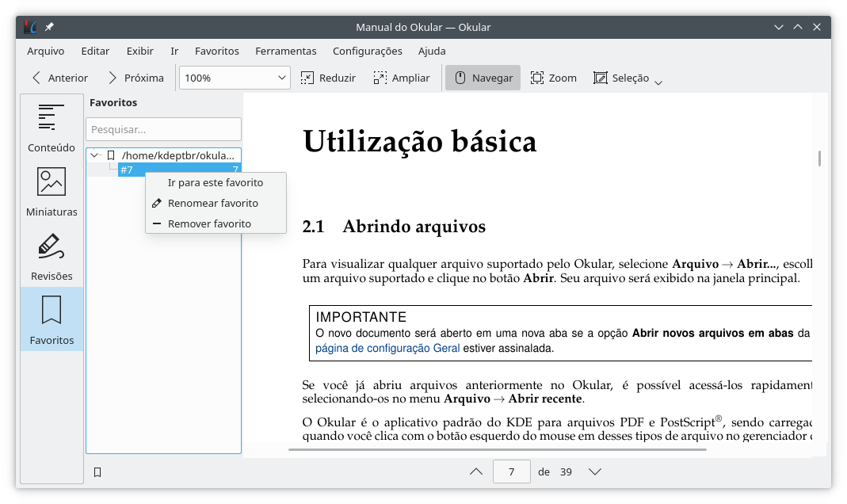Click the bookmark filter icon below list
This screenshot has width=847, height=504.
point(97,472)
